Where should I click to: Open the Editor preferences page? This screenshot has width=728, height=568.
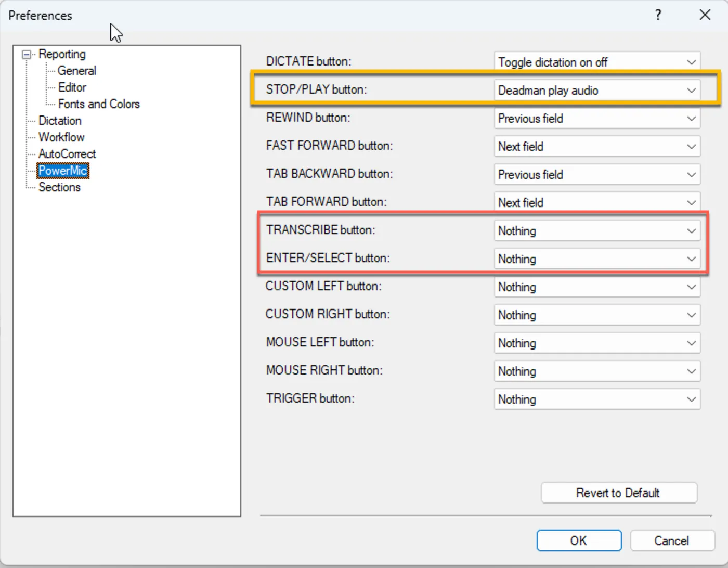point(72,87)
